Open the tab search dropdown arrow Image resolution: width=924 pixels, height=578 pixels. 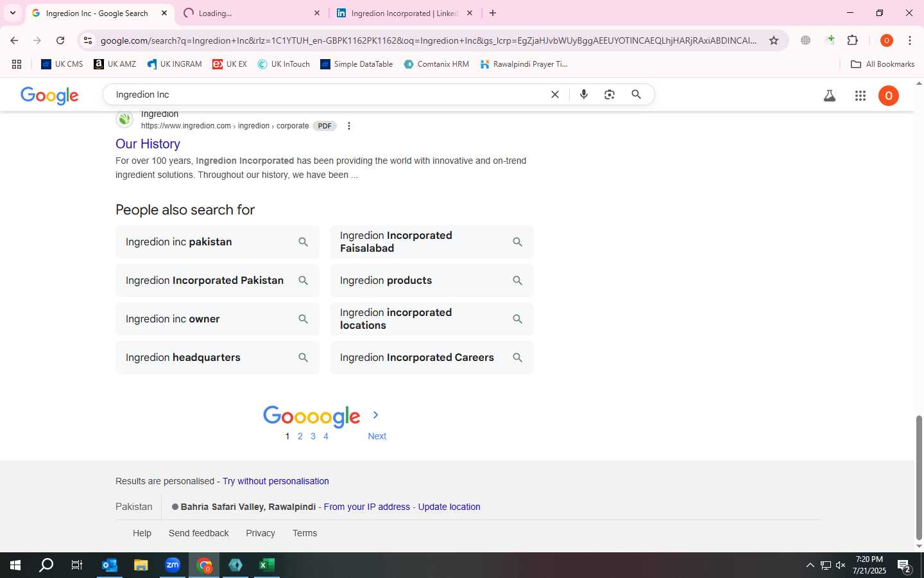coord(12,13)
